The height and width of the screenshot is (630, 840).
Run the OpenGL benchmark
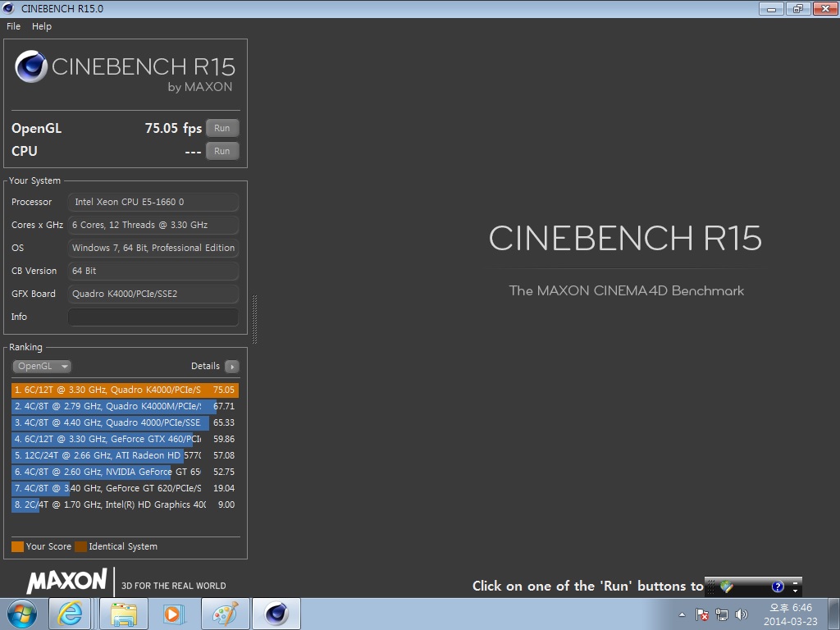pyautogui.click(x=221, y=128)
